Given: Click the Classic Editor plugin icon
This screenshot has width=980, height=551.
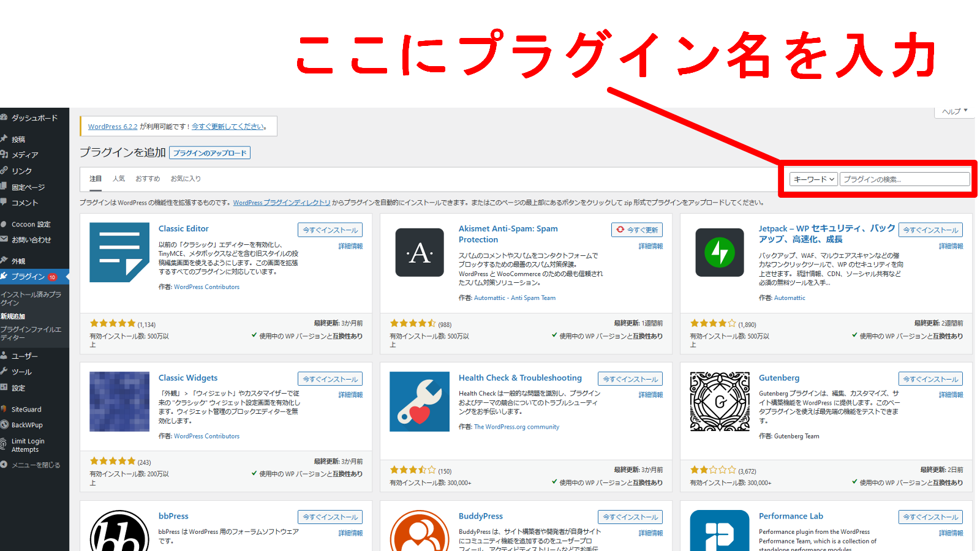Looking at the screenshot, I should click(x=119, y=252).
